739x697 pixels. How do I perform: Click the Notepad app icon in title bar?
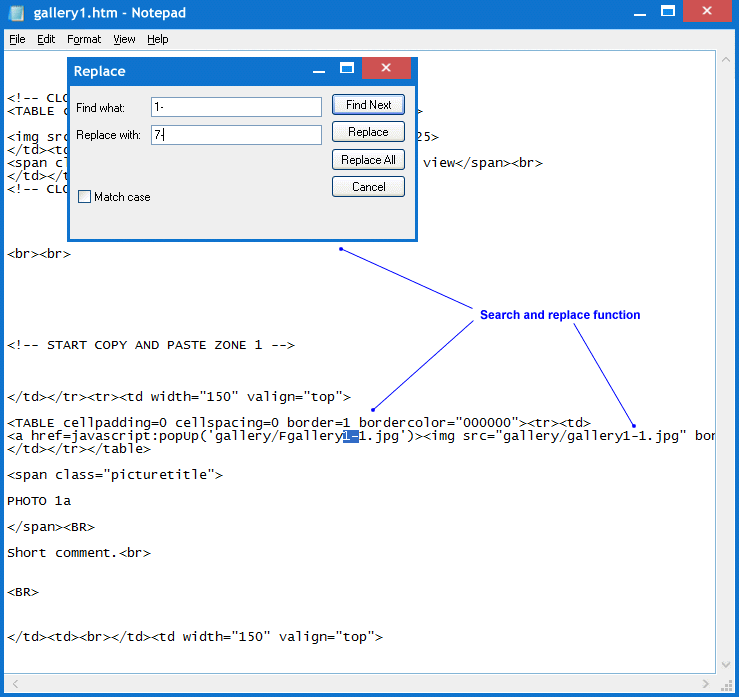point(16,13)
